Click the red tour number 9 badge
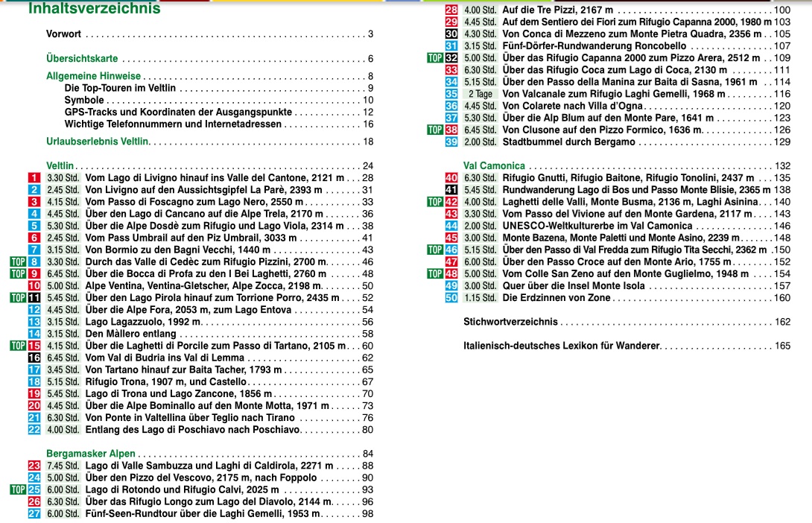Screen dimensions: 812x523 pyautogui.click(x=34, y=274)
